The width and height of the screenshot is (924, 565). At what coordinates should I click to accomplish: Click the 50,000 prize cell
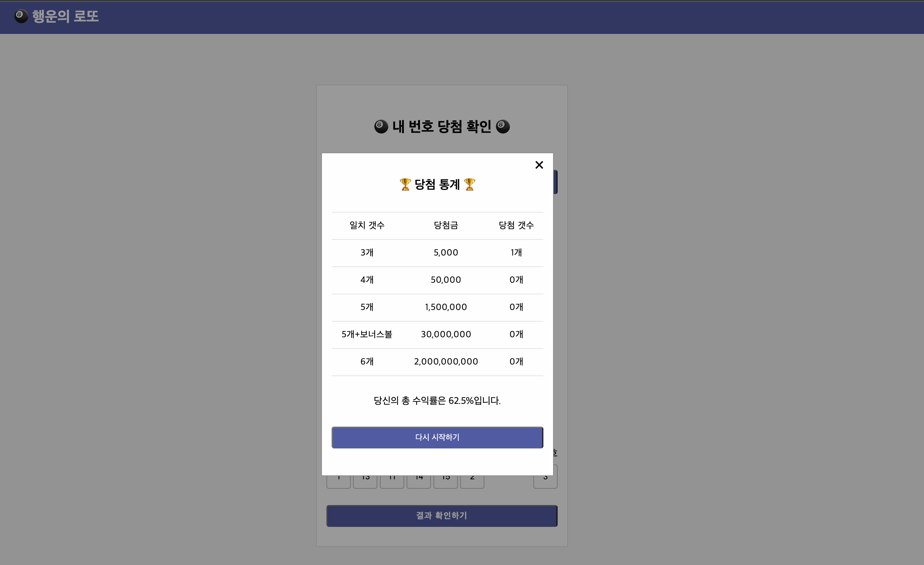point(446,279)
